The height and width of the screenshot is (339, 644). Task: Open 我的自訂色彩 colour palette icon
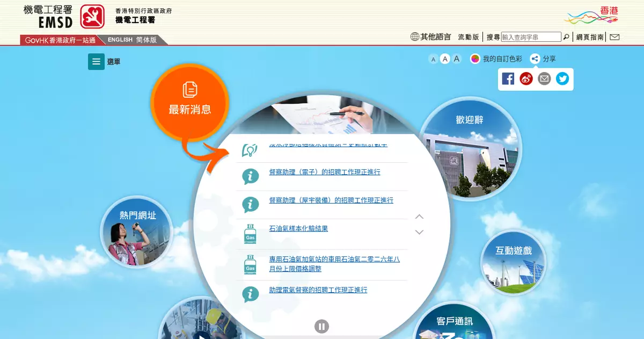tap(475, 59)
